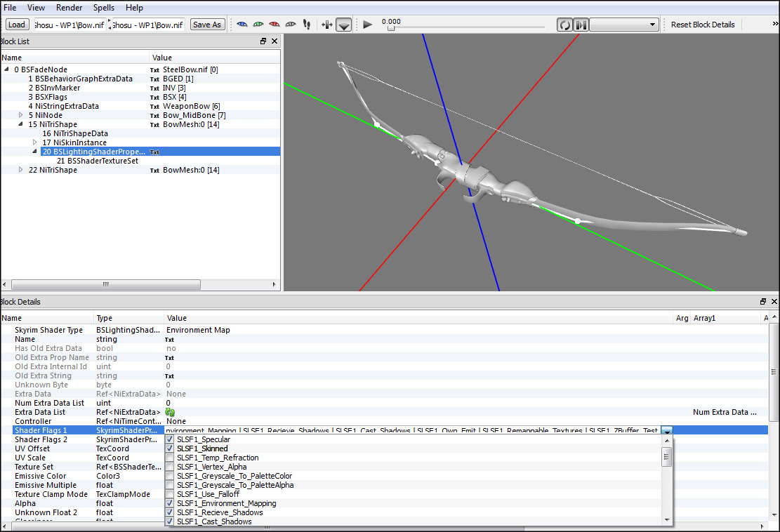Expand the 22 NiTriShape block
This screenshot has width=780, height=532.
[21, 170]
